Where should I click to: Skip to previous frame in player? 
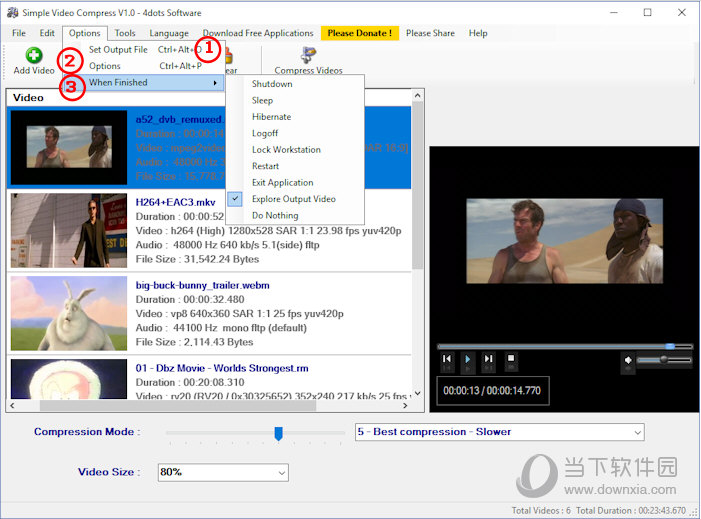447,359
